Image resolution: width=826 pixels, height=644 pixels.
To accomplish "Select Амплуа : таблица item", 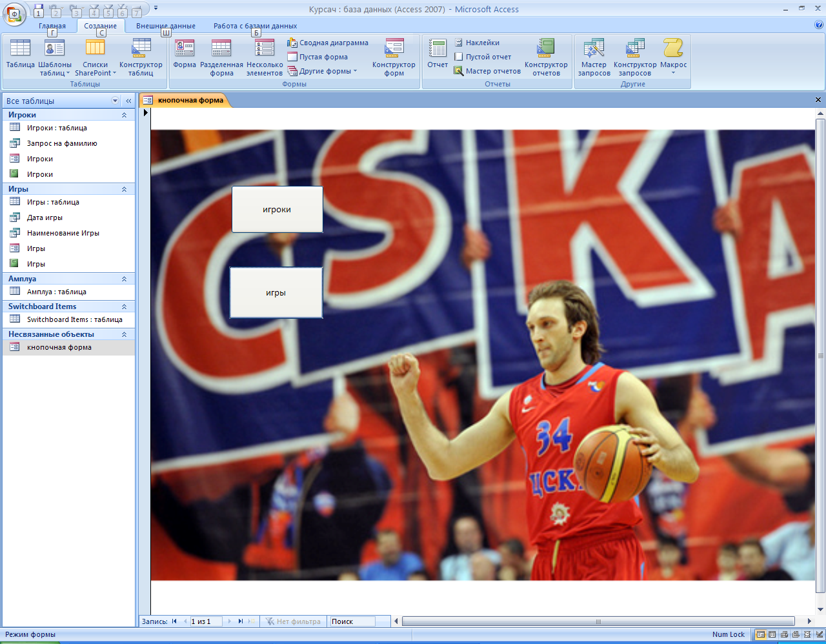I will [x=69, y=292].
